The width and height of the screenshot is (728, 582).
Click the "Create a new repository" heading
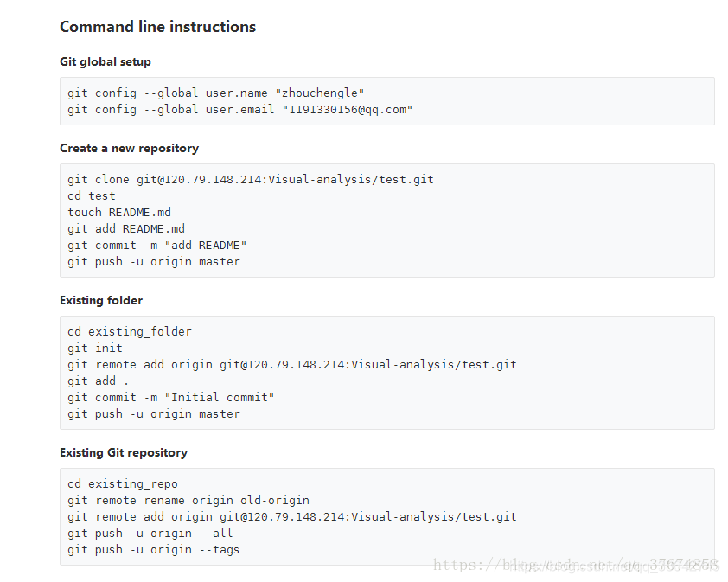[x=129, y=149]
